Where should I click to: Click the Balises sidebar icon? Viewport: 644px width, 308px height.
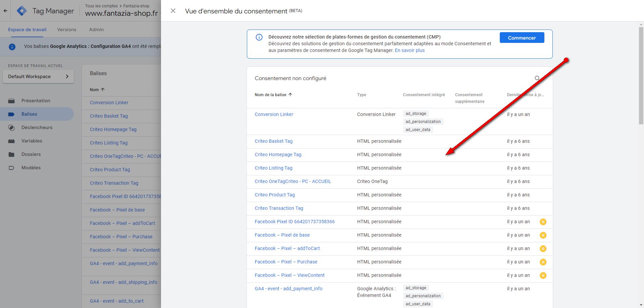coord(11,114)
